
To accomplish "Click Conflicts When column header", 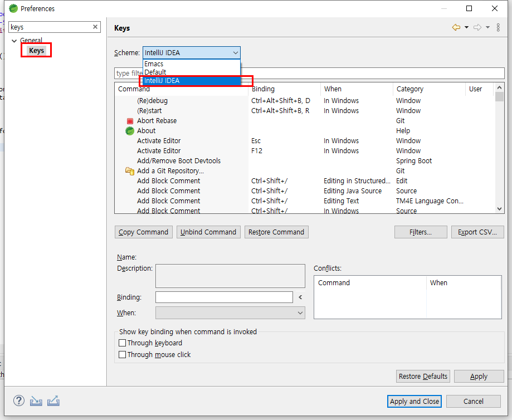I will pos(464,283).
